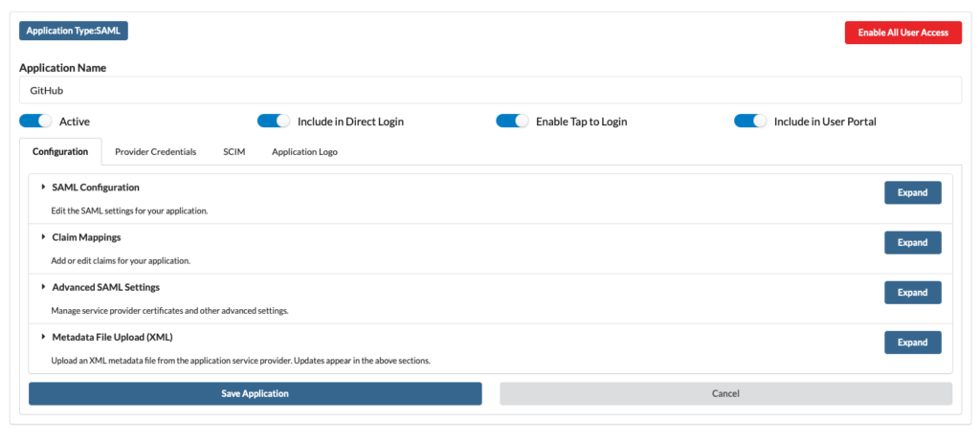Open the SCIM tab

[234, 152]
